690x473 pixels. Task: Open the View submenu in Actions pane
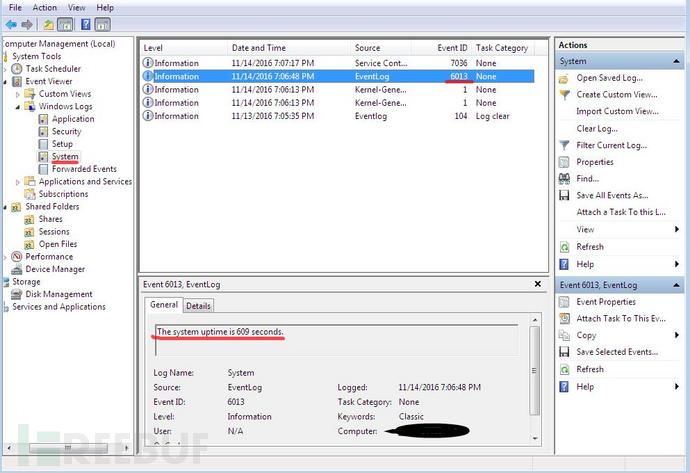pos(585,230)
